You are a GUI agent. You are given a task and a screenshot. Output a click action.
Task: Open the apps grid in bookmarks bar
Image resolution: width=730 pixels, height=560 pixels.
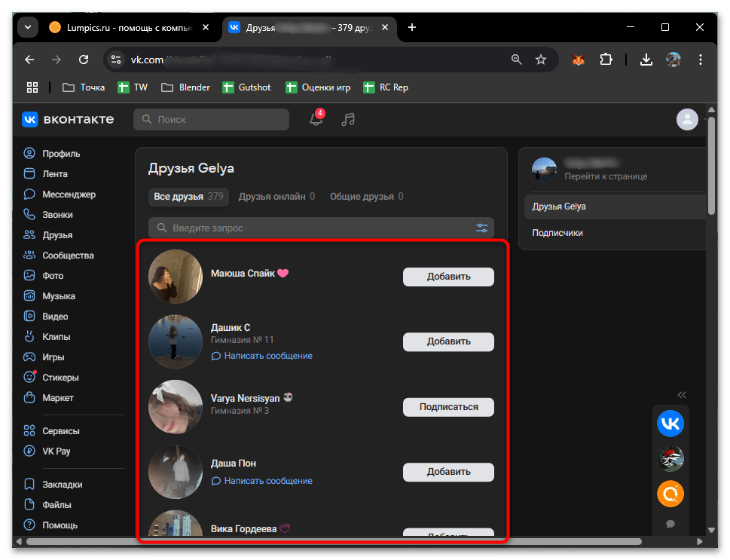pyautogui.click(x=32, y=87)
